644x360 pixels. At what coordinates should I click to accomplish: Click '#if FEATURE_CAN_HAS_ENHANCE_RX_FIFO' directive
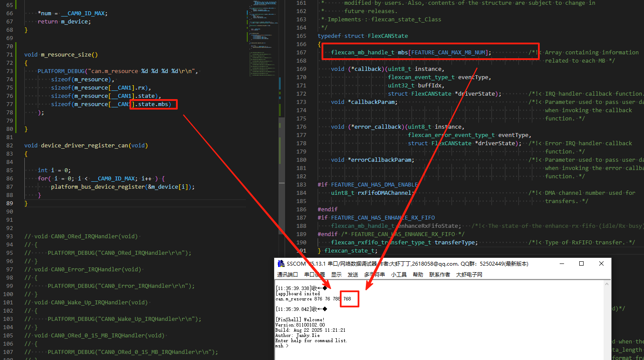tap(376, 217)
